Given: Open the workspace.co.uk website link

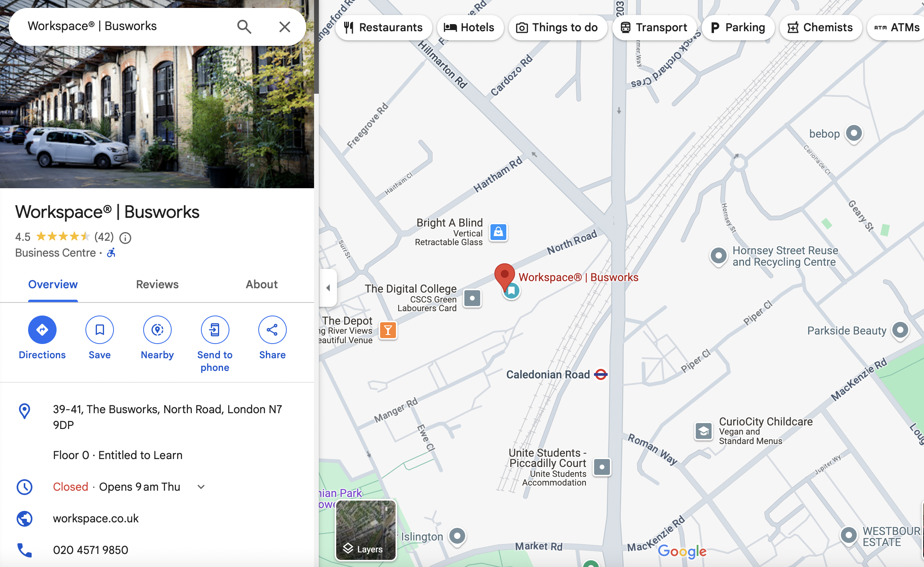Looking at the screenshot, I should (96, 518).
